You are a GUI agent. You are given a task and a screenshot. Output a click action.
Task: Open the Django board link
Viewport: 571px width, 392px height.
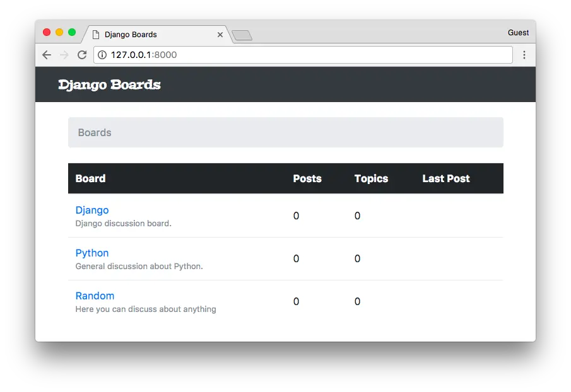(92, 210)
